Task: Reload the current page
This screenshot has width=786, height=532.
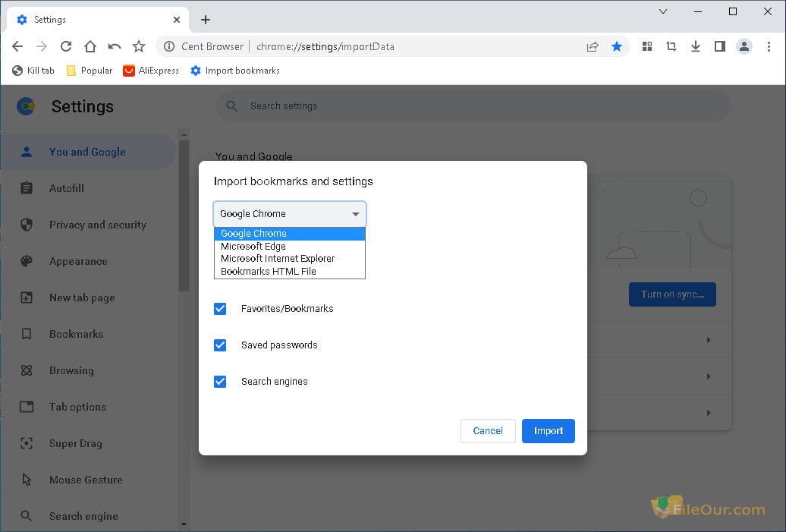Action: coord(66,46)
